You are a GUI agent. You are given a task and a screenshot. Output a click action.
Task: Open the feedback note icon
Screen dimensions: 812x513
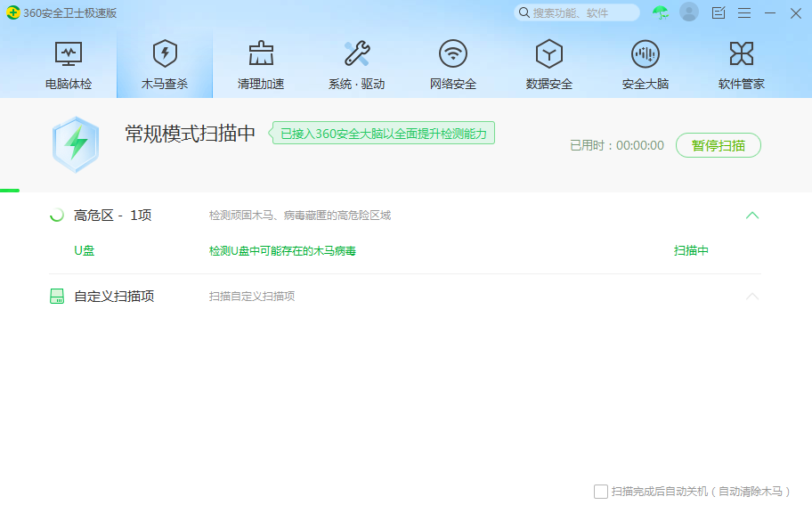coord(719,12)
